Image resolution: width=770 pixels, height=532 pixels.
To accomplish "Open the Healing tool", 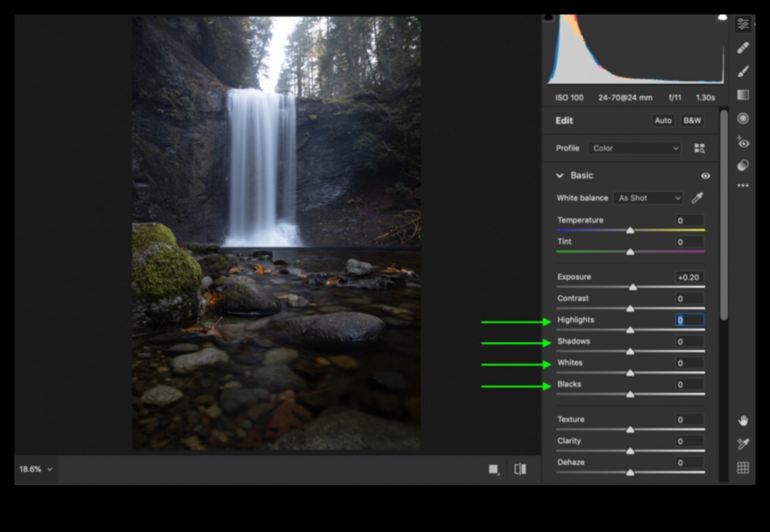I will pyautogui.click(x=743, y=48).
